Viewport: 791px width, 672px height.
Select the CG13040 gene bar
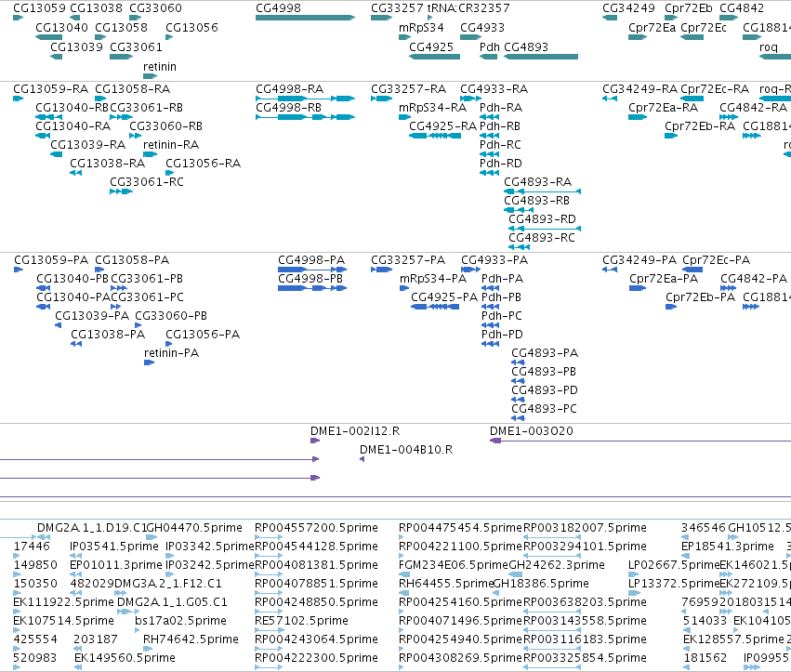pyautogui.click(x=49, y=37)
